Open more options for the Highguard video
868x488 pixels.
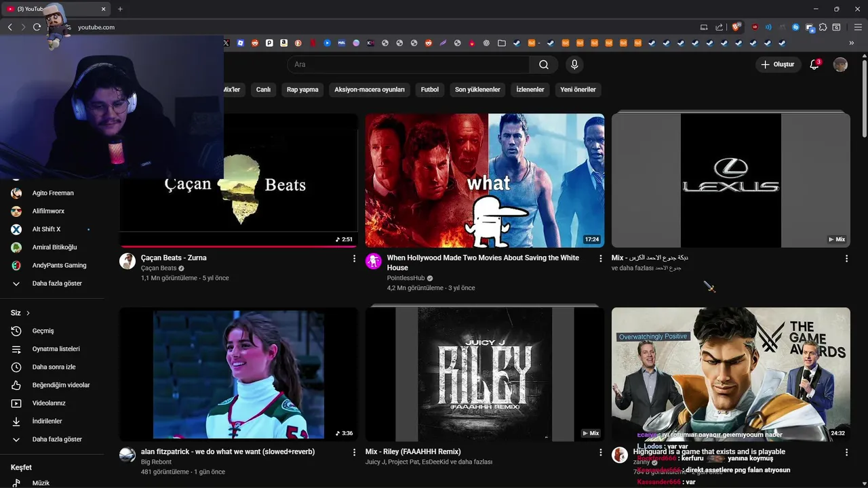coord(846,452)
